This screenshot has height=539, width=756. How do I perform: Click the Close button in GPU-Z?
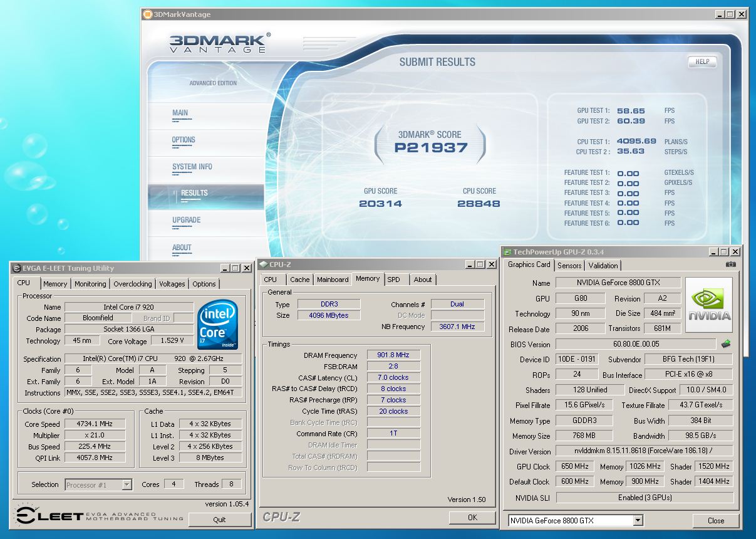716,520
